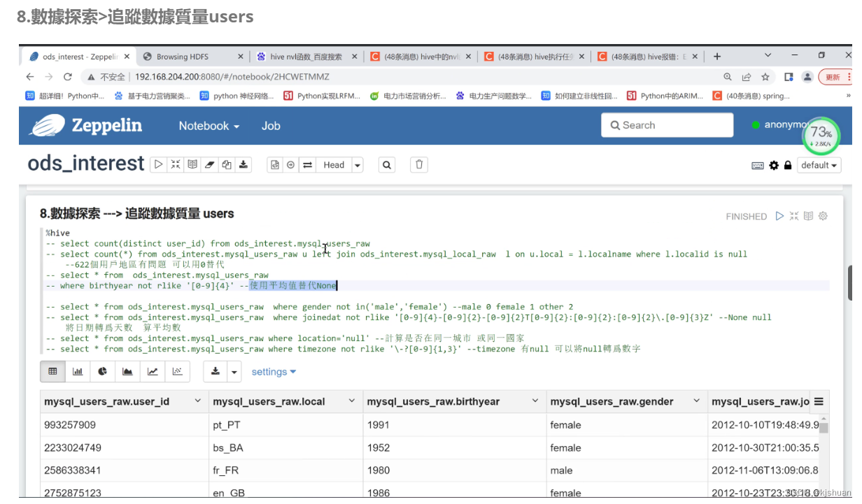Image resolution: width=862 pixels, height=504 pixels.
Task: Switch result view to bar chart
Action: tap(78, 372)
